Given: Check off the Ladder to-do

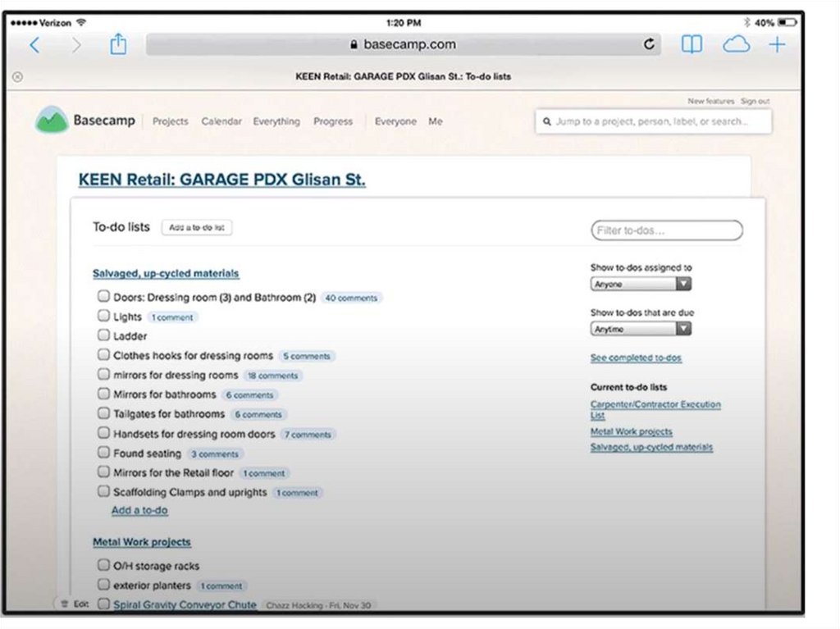Looking at the screenshot, I should 103,335.
